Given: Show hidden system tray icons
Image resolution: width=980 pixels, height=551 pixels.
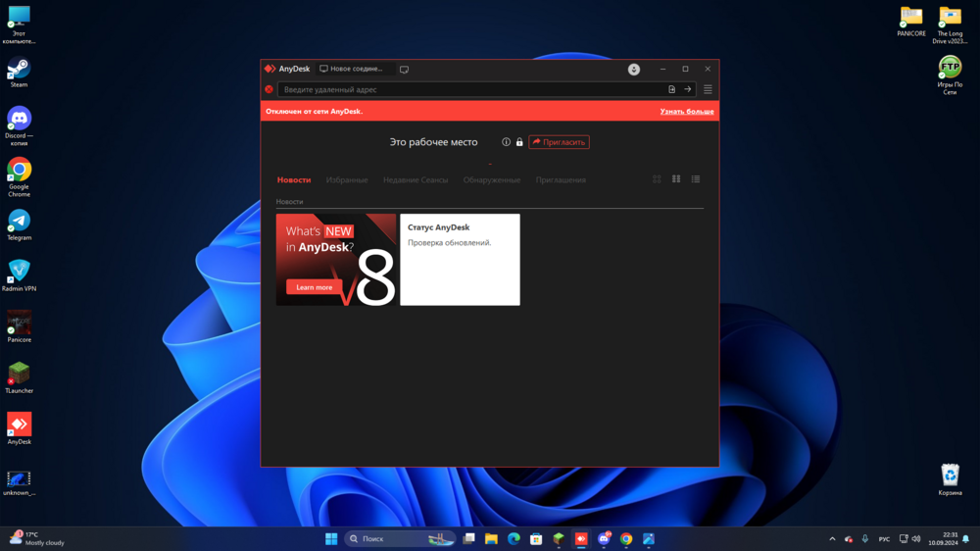Looking at the screenshot, I should pos(832,538).
